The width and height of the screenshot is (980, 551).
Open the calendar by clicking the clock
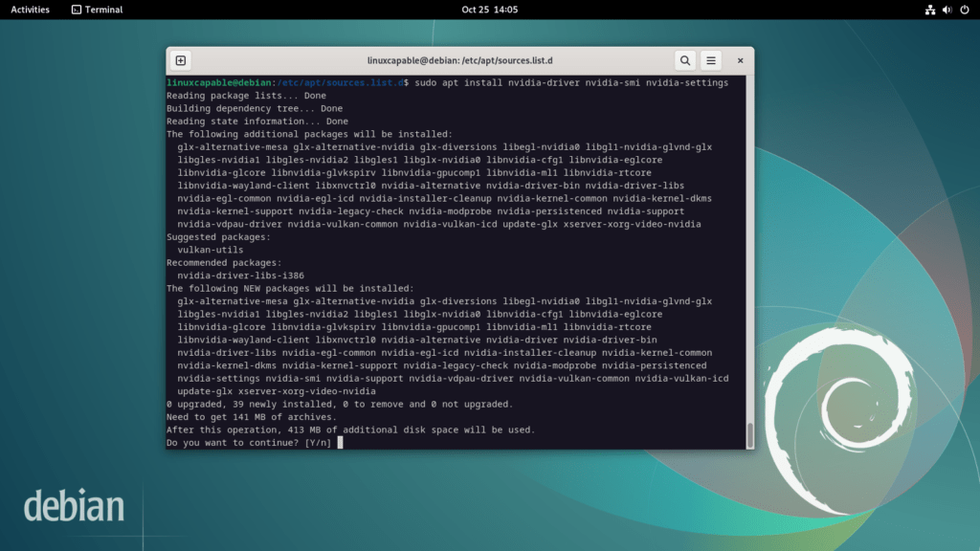[x=490, y=11]
